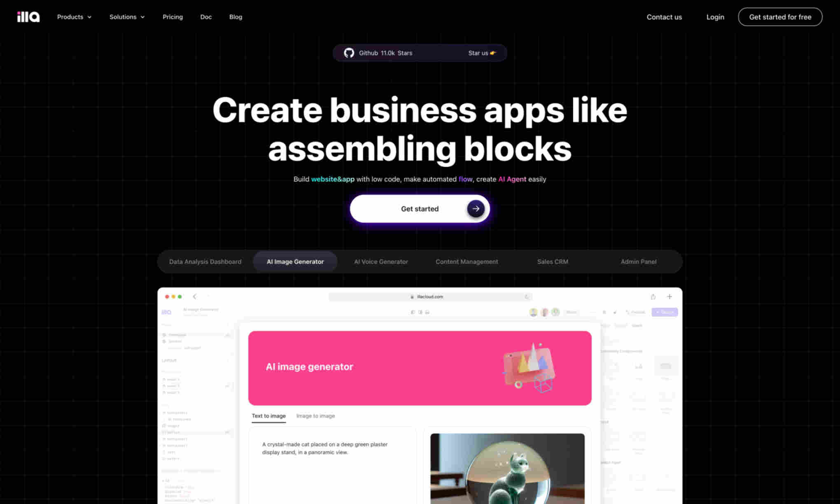
Task: Switch to the Image to image tab
Action: 316,416
